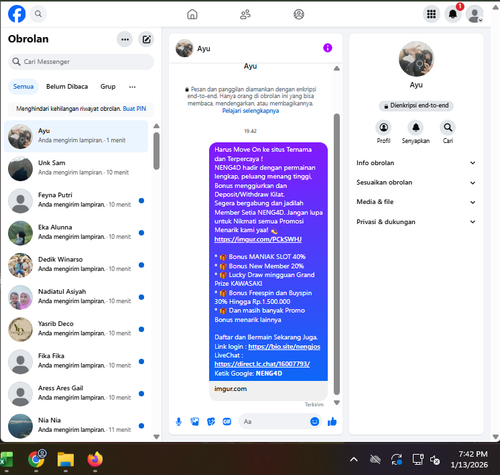Click Ayu's large avatar in info panel
The height and width of the screenshot is (475, 500).
[x=416, y=59]
